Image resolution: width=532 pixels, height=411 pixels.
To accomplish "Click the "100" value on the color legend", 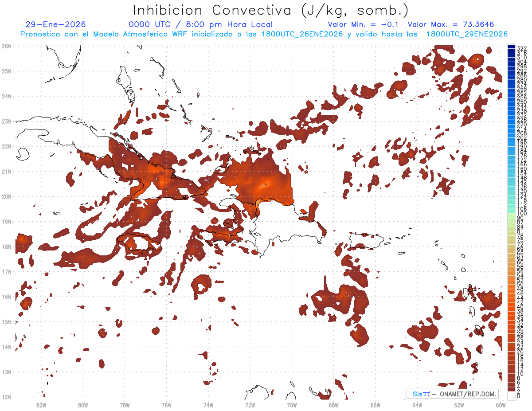I will click(x=521, y=214).
